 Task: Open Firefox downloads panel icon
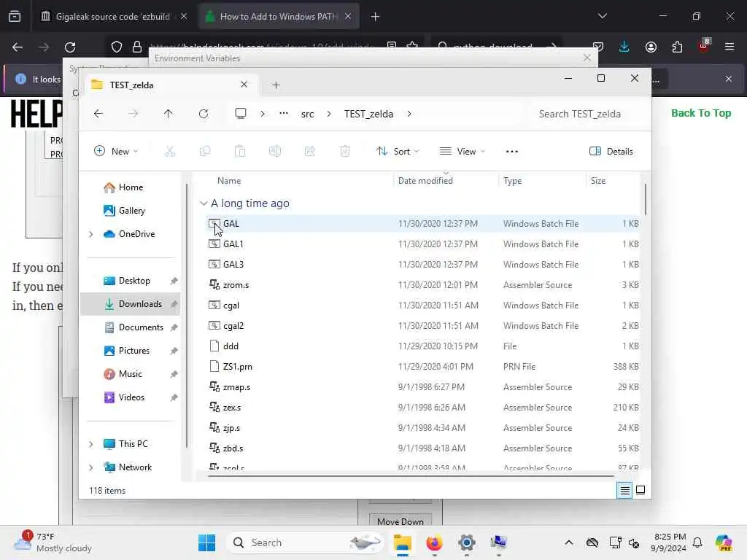pos(624,47)
